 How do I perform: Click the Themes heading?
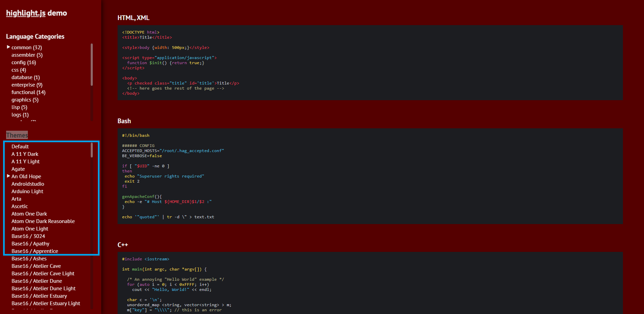click(x=17, y=135)
